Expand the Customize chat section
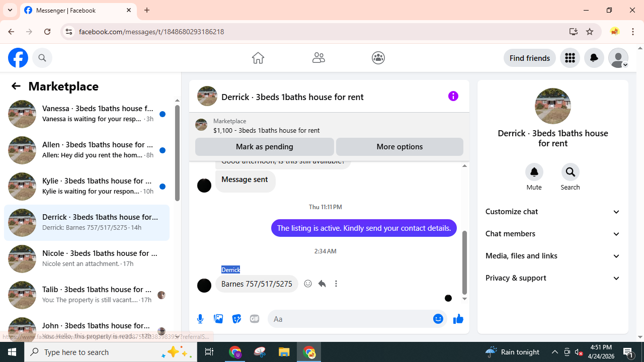 (x=553, y=212)
